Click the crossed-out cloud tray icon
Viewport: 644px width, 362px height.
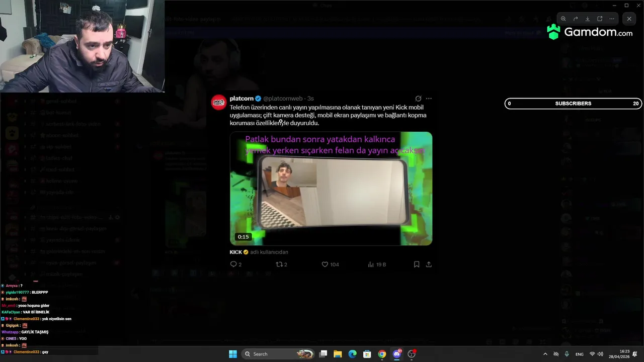point(556,354)
